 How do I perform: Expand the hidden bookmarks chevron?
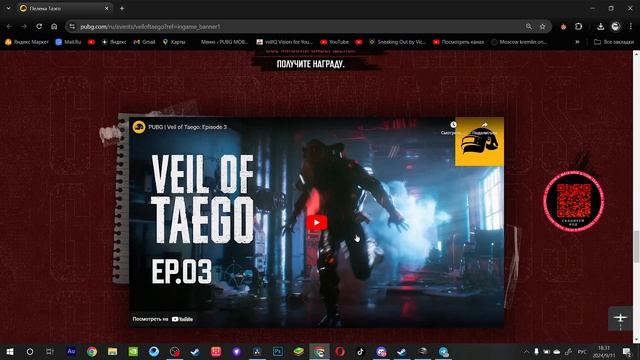click(577, 42)
